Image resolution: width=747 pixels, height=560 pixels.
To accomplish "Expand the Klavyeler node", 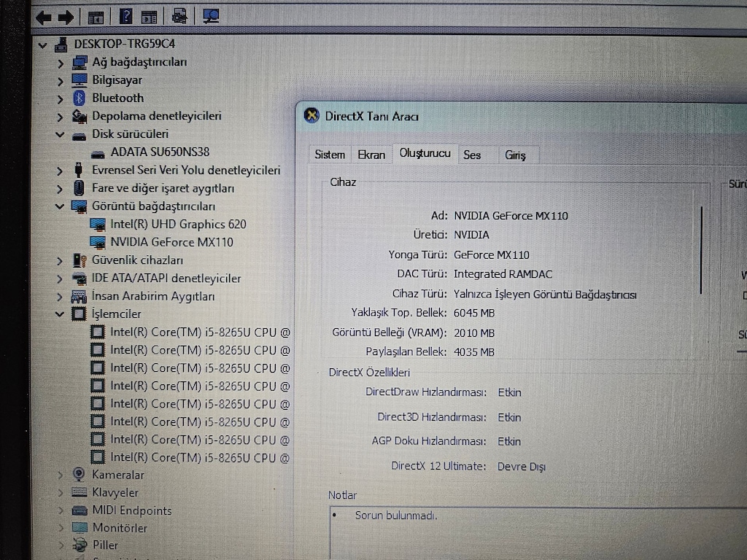I will pyautogui.click(x=60, y=493).
